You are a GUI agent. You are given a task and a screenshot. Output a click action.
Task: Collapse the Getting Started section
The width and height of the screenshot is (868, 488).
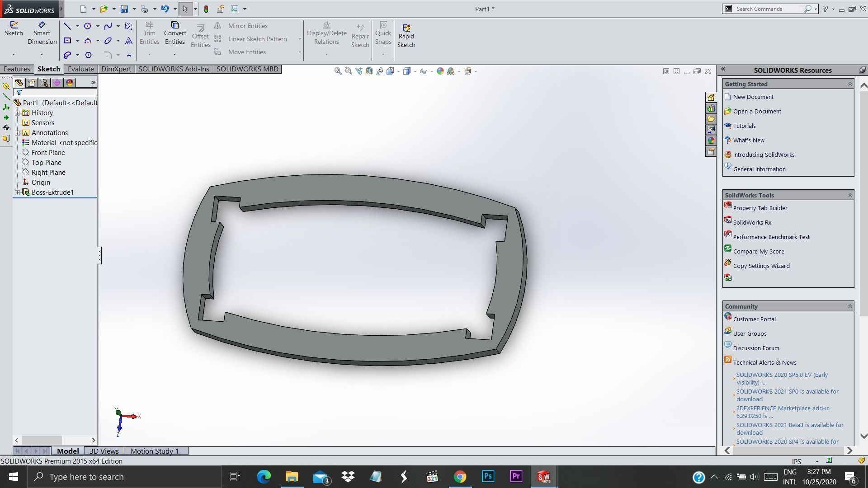(849, 84)
